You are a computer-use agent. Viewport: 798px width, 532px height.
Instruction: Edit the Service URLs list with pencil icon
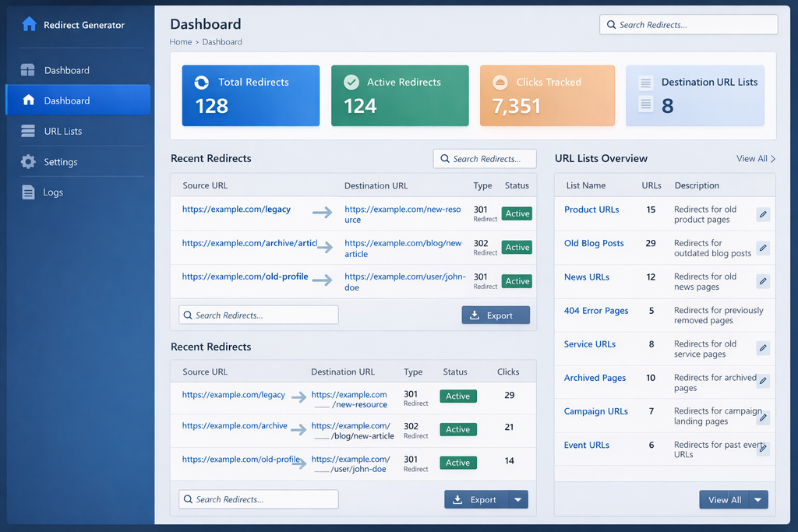763,348
